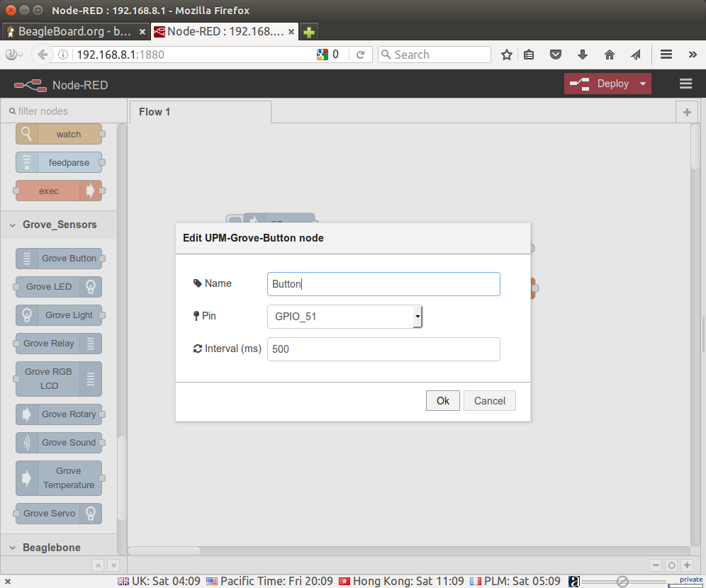Save page to Pocket
Viewport: 706px width, 588px height.
556,55
